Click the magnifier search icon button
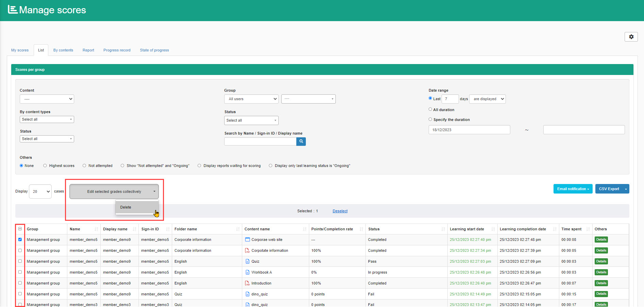This screenshot has height=307, width=644. [x=301, y=141]
